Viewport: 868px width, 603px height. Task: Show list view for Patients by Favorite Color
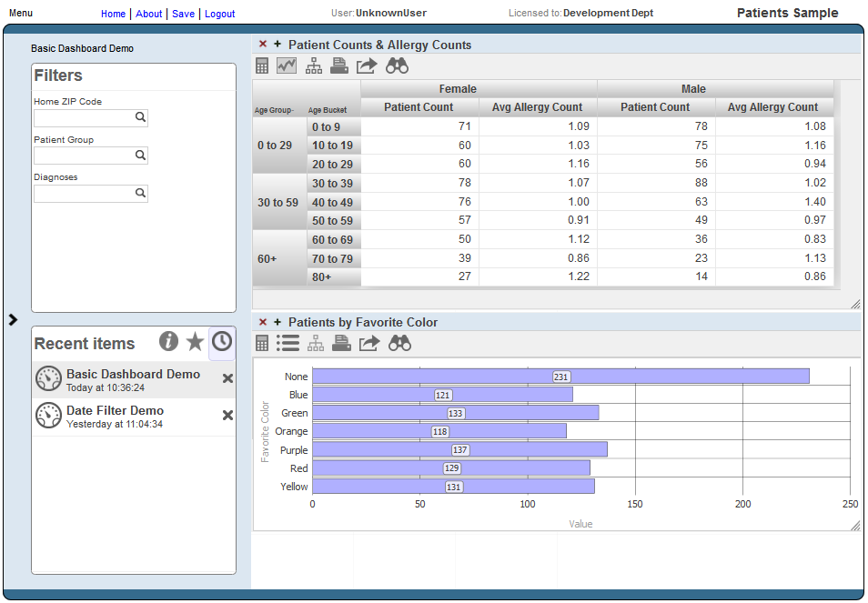coord(288,343)
